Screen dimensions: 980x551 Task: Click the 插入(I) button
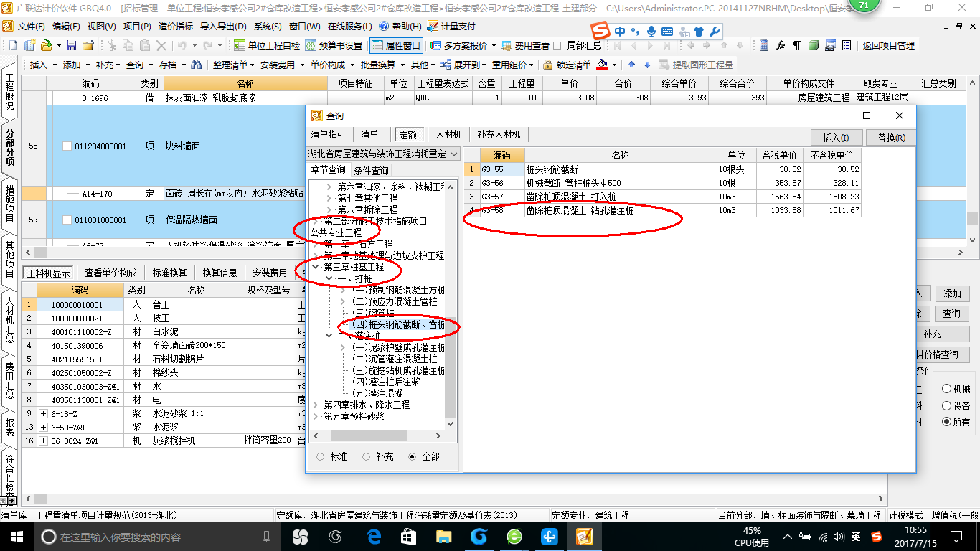[836, 137]
